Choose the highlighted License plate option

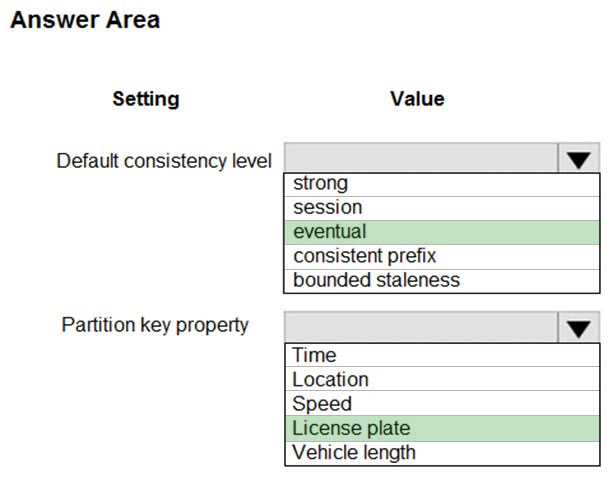tap(442, 428)
